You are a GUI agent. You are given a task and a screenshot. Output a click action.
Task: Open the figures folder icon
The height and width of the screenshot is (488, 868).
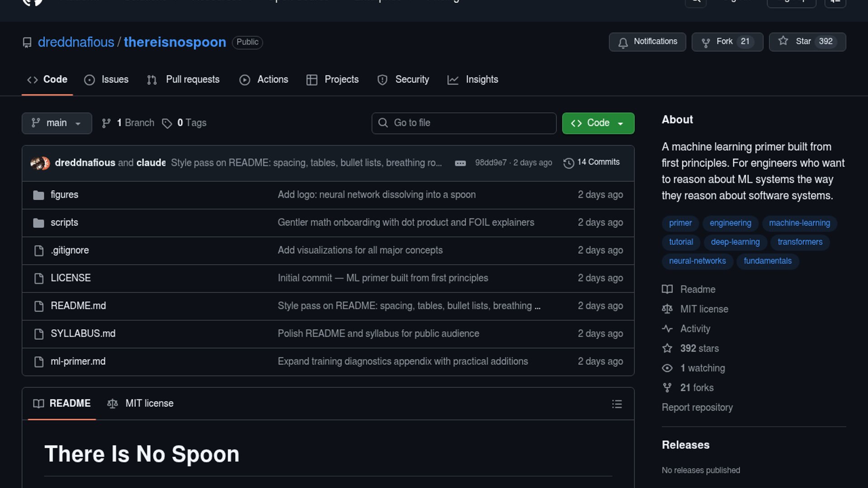point(39,195)
